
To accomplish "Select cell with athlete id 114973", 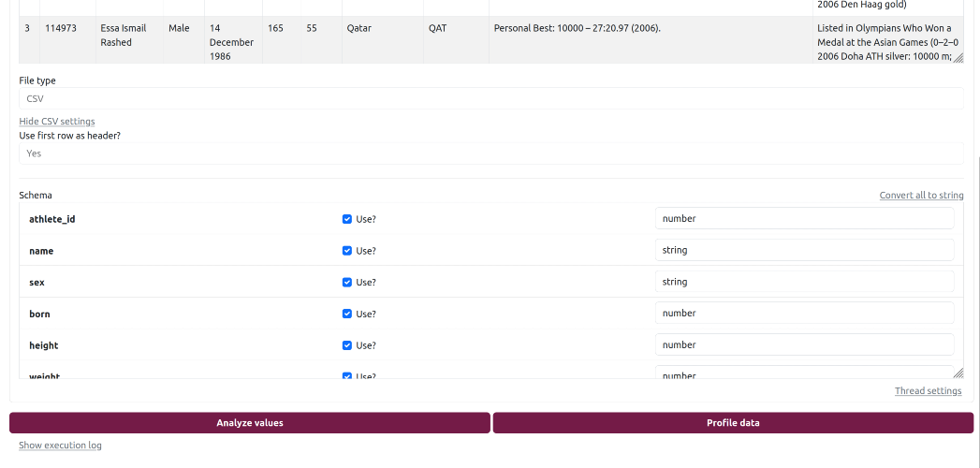I will tap(67, 40).
